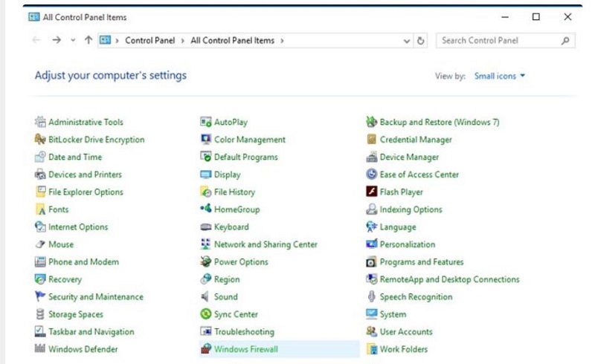
Task: Open Personalization link
Action: [x=407, y=244]
